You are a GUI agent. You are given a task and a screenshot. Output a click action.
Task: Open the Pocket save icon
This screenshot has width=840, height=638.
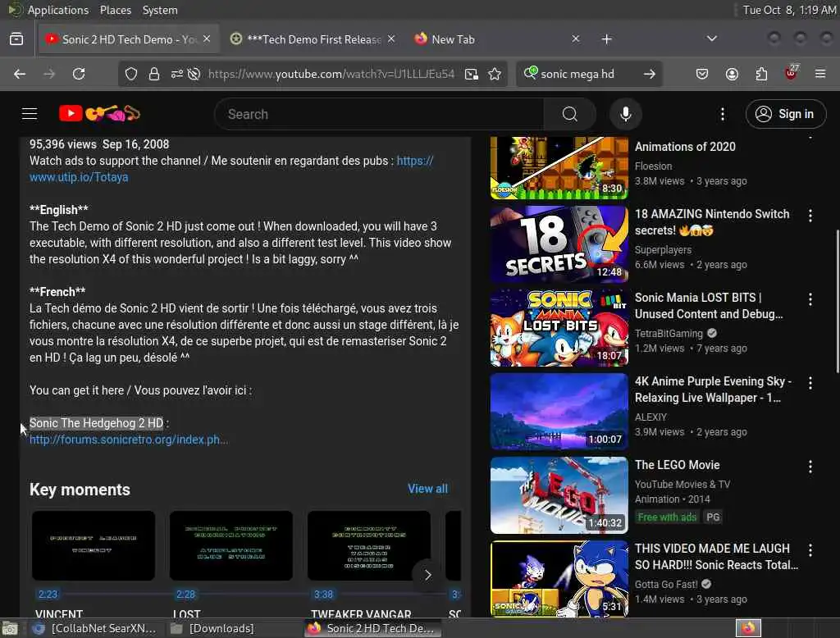702,74
